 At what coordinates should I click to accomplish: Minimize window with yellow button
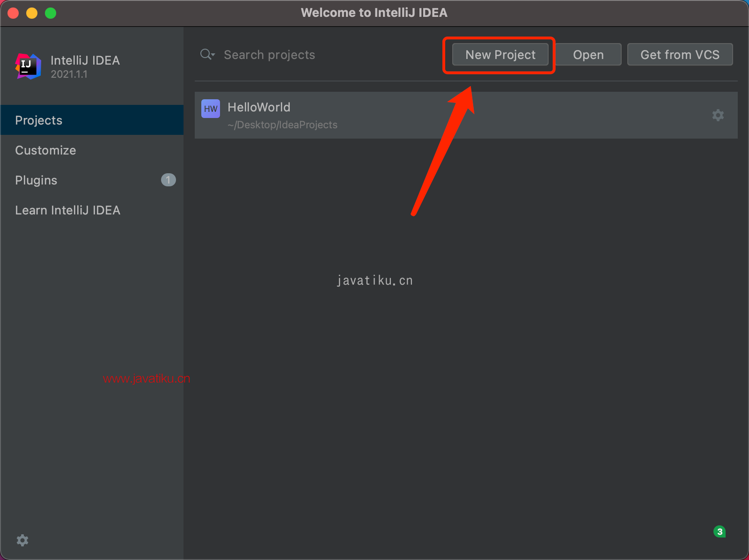pyautogui.click(x=32, y=13)
